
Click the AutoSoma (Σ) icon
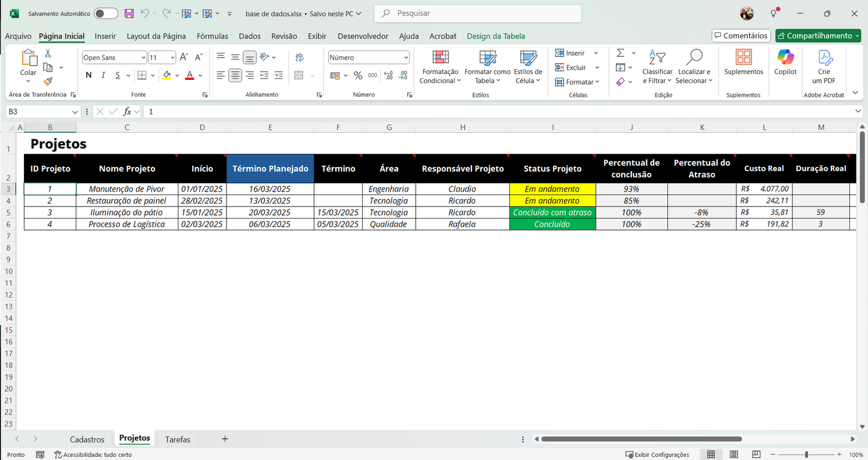619,52
